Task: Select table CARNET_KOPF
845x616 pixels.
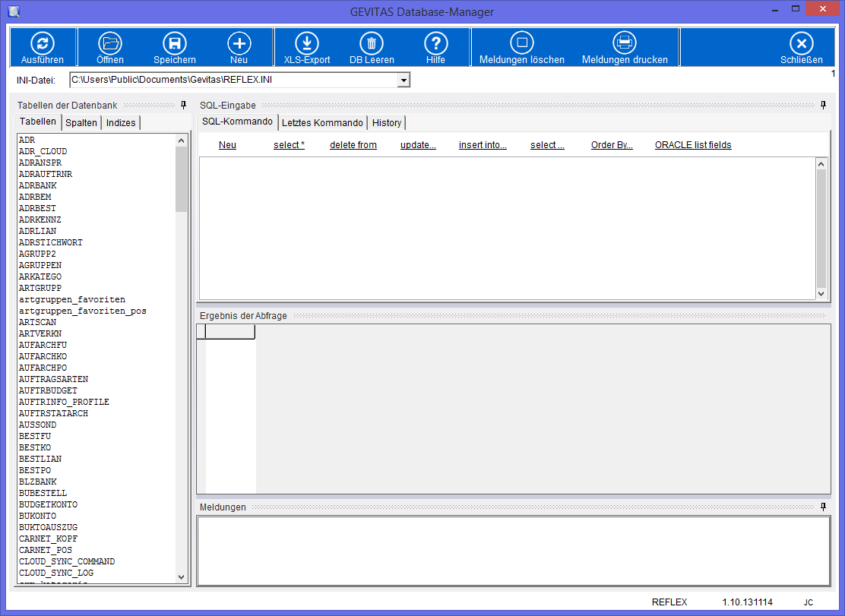Action: pos(48,539)
